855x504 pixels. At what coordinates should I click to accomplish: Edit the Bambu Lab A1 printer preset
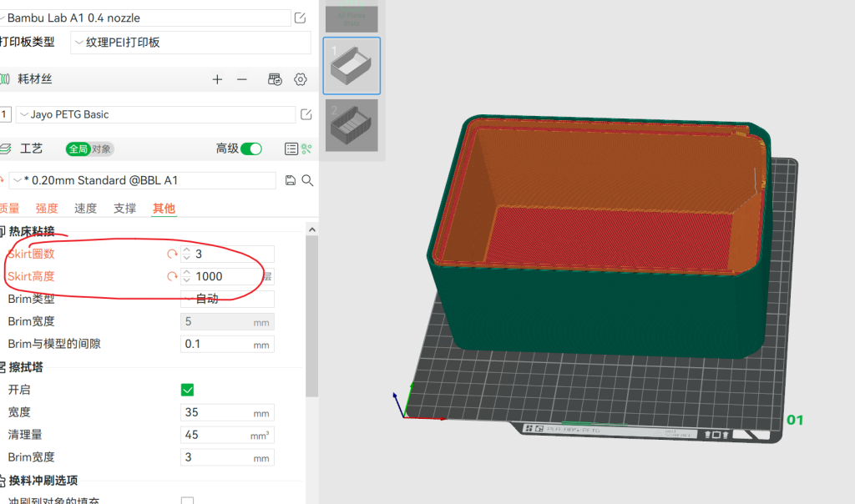click(x=300, y=18)
